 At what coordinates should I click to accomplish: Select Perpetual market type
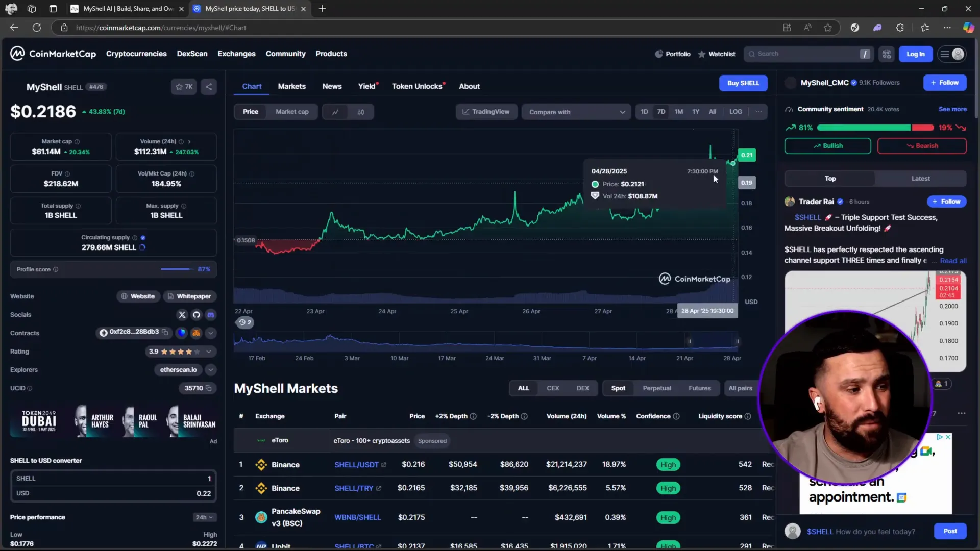point(657,388)
